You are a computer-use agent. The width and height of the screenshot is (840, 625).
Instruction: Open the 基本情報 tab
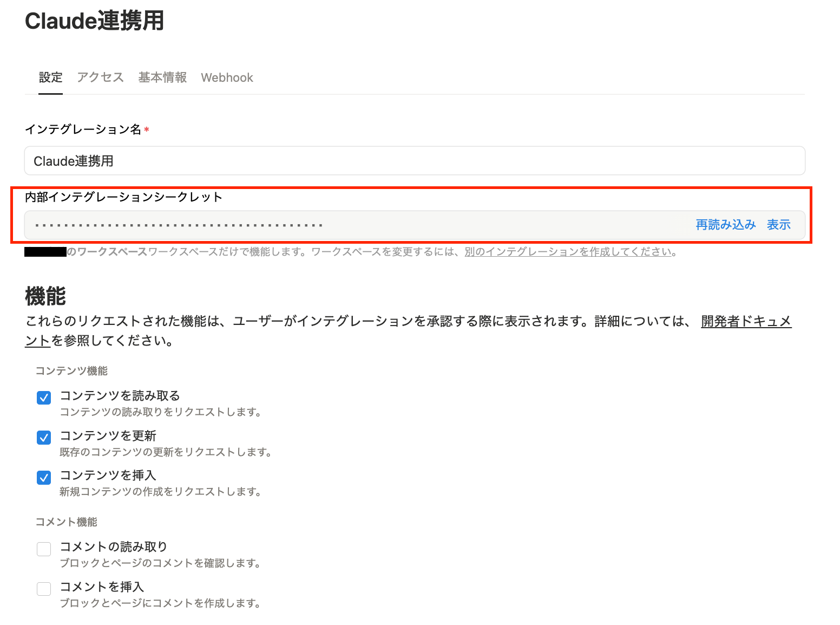(162, 77)
